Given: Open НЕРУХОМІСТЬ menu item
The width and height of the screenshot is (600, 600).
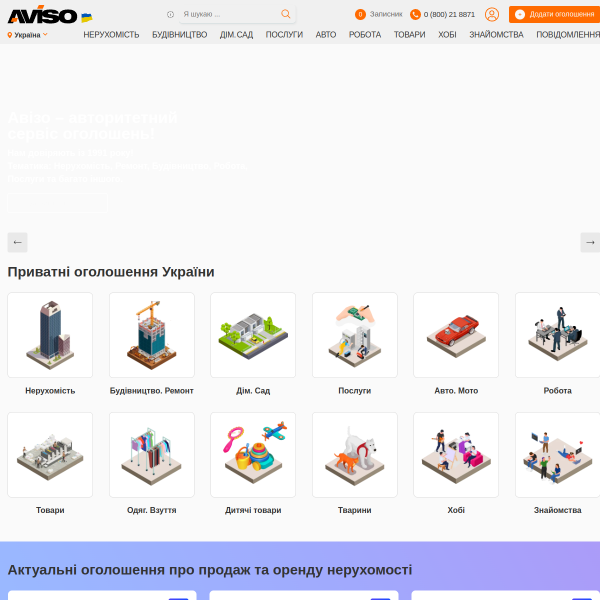Looking at the screenshot, I should coord(111,35).
